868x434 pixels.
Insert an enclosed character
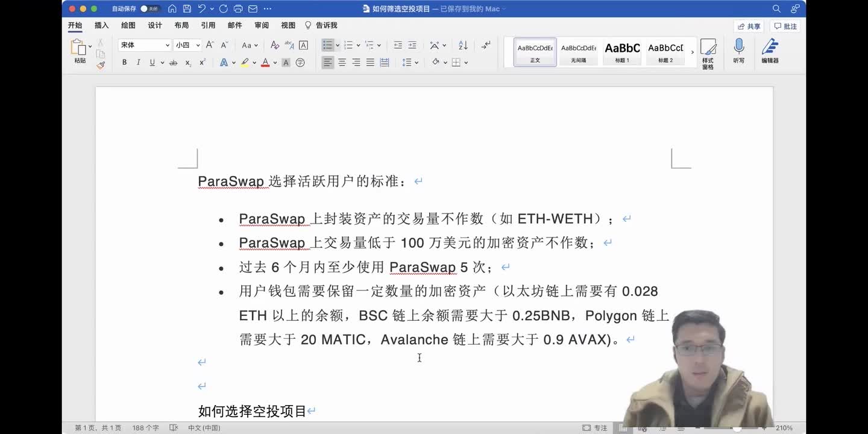click(300, 63)
